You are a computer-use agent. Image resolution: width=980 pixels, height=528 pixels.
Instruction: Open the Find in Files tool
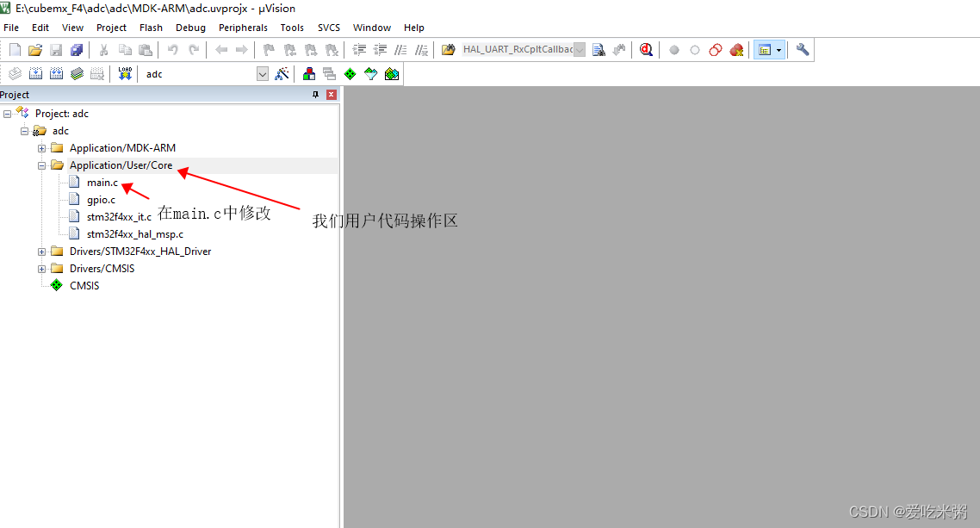(599, 49)
